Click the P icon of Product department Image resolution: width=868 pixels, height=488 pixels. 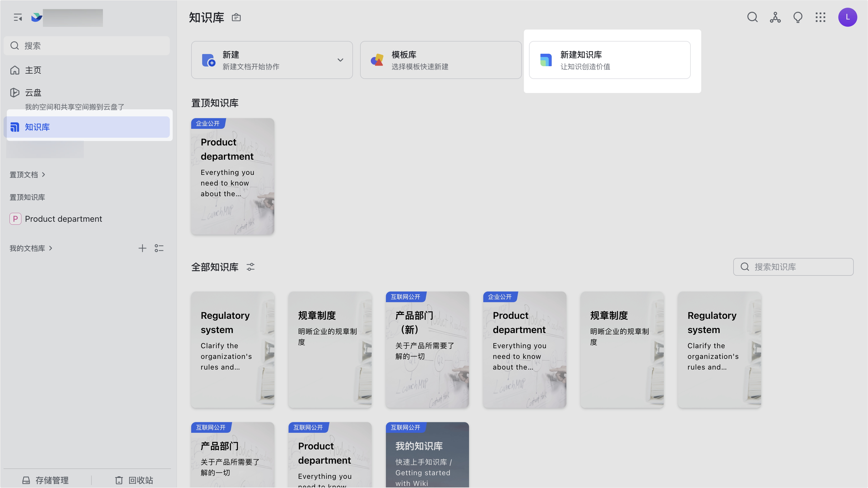[15, 219]
